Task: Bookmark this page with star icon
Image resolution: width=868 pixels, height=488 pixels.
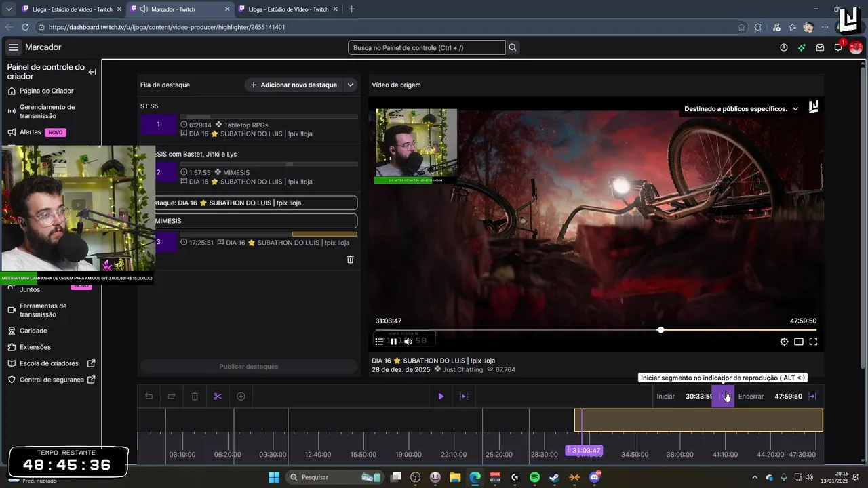Action: 741,27
